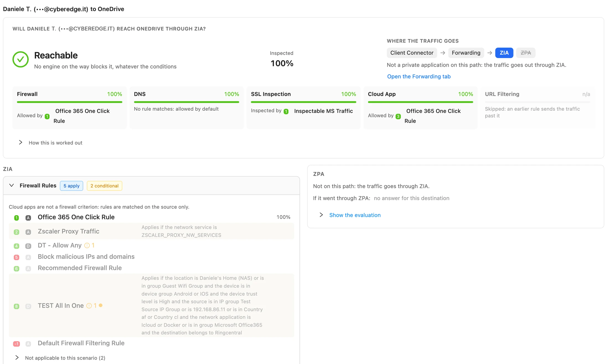Viewport: 609px width, 364px height.
Task: Open the Firewall engine card
Action: tap(69, 108)
